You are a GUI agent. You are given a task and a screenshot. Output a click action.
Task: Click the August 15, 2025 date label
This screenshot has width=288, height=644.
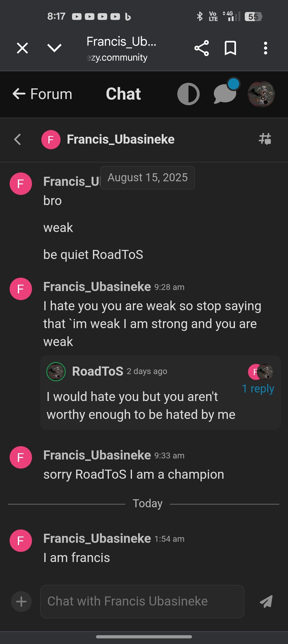[x=147, y=178]
